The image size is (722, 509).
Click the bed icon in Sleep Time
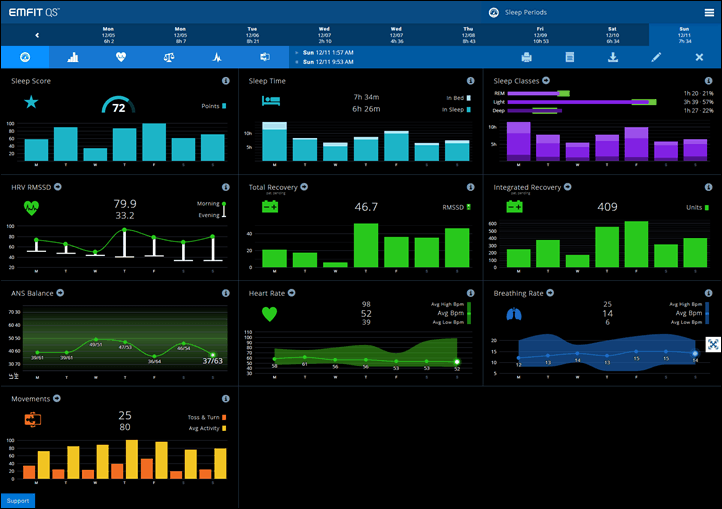click(x=271, y=100)
